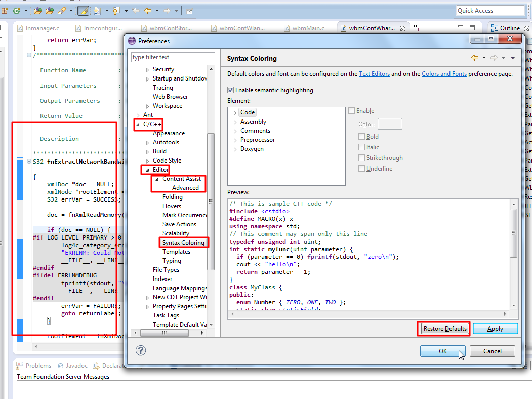Click the Last Edit Location arrow icon
Screen dimensions: 532x399
click(136, 11)
